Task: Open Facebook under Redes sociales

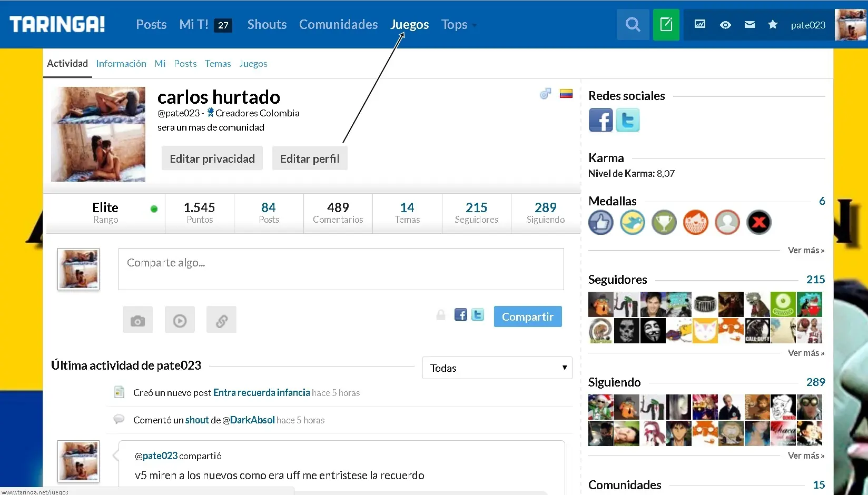Action: (601, 120)
